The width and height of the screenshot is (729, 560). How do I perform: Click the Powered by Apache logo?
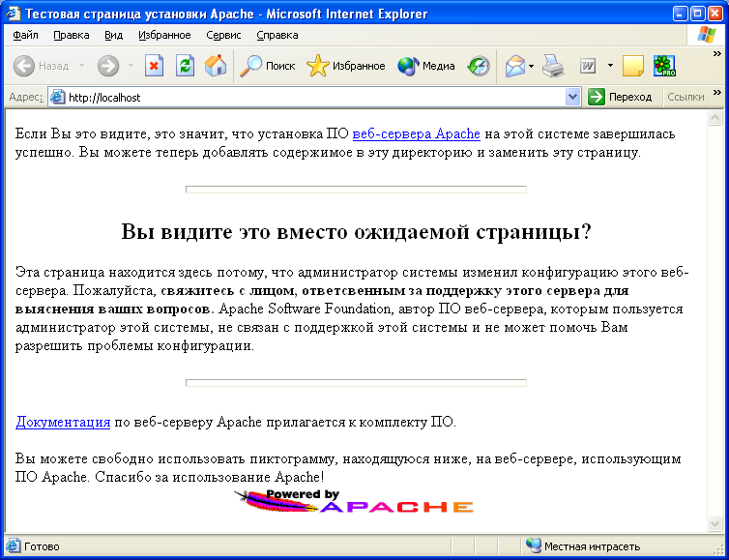pyautogui.click(x=353, y=501)
